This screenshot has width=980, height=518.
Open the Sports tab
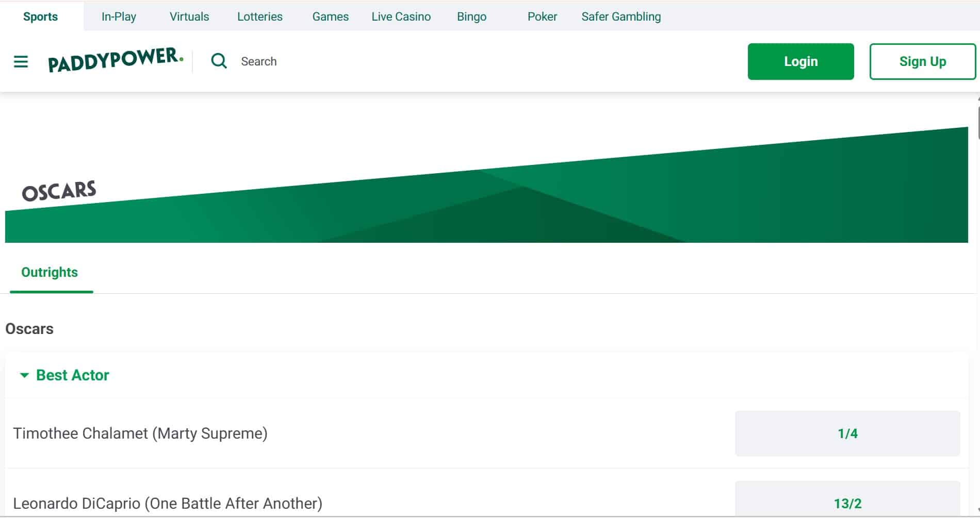pyautogui.click(x=40, y=16)
